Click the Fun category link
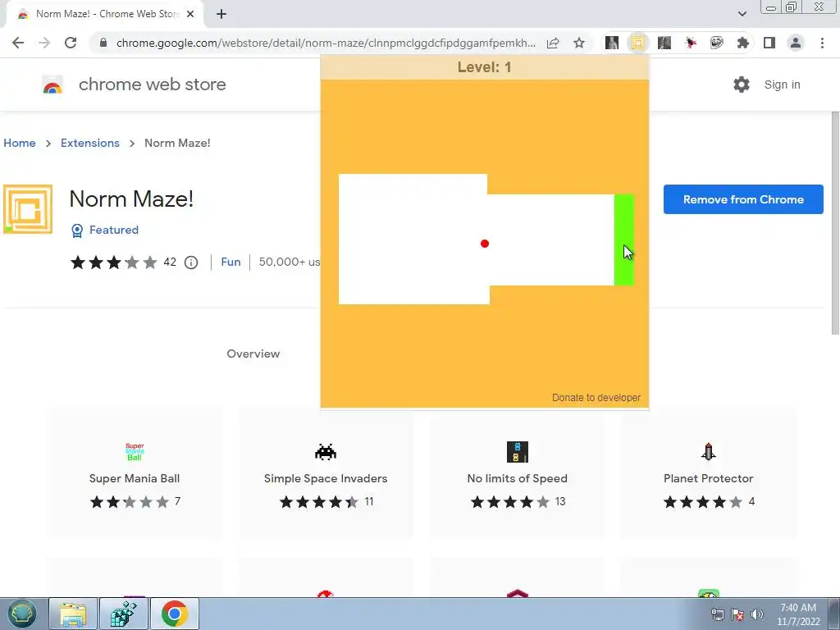The width and height of the screenshot is (840, 630). [x=231, y=262]
